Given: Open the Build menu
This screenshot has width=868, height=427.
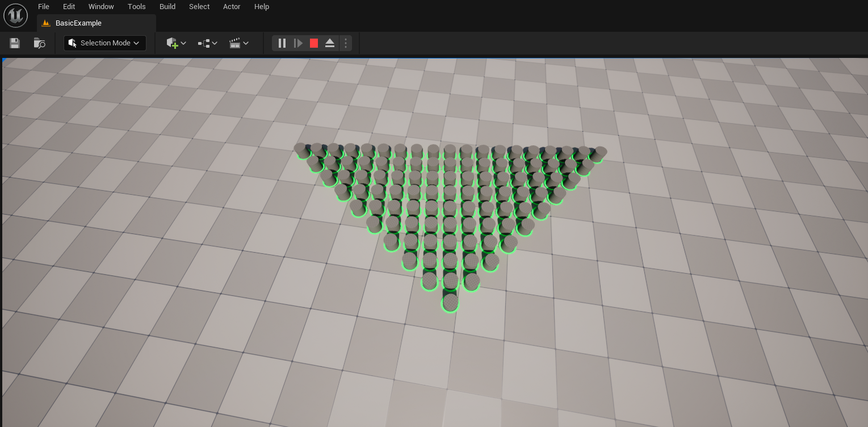Looking at the screenshot, I should click(x=167, y=6).
